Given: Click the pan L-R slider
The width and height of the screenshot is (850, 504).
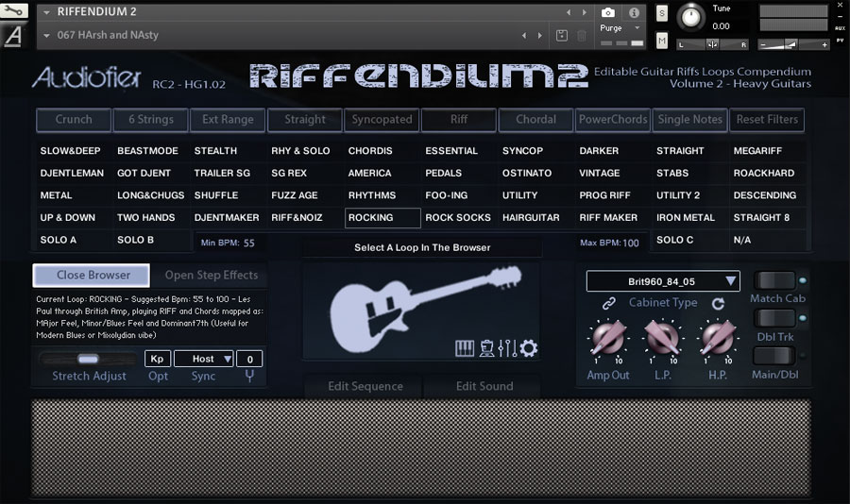Looking at the screenshot, I should (x=712, y=44).
